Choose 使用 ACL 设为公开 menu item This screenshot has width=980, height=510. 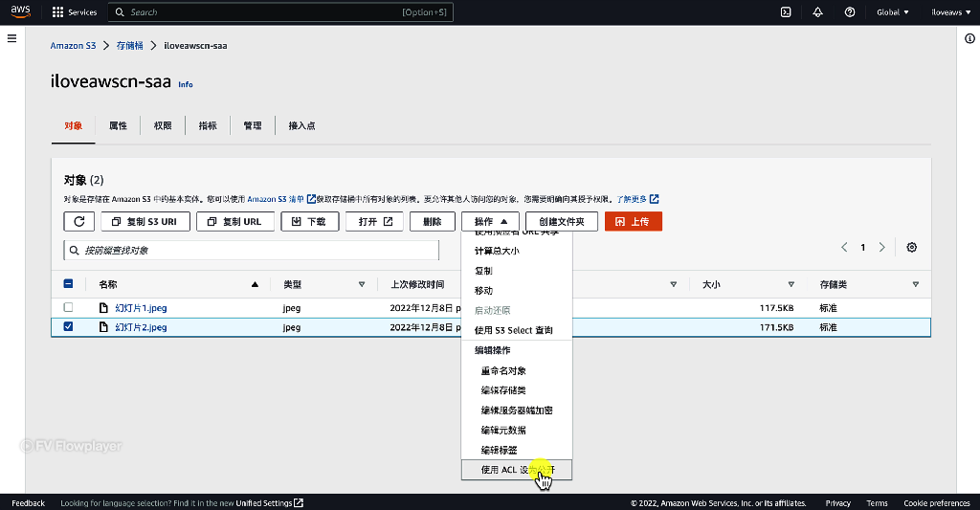[x=516, y=470]
